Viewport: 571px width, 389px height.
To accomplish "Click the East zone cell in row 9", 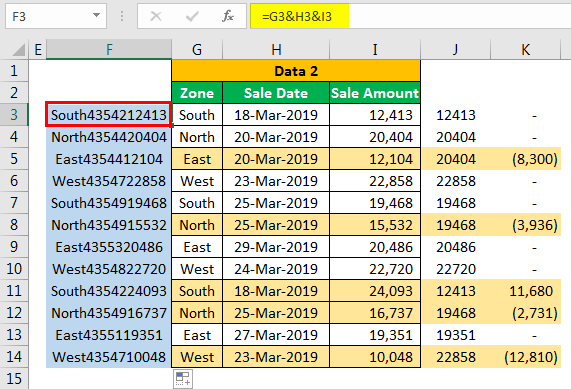I will coord(197,247).
